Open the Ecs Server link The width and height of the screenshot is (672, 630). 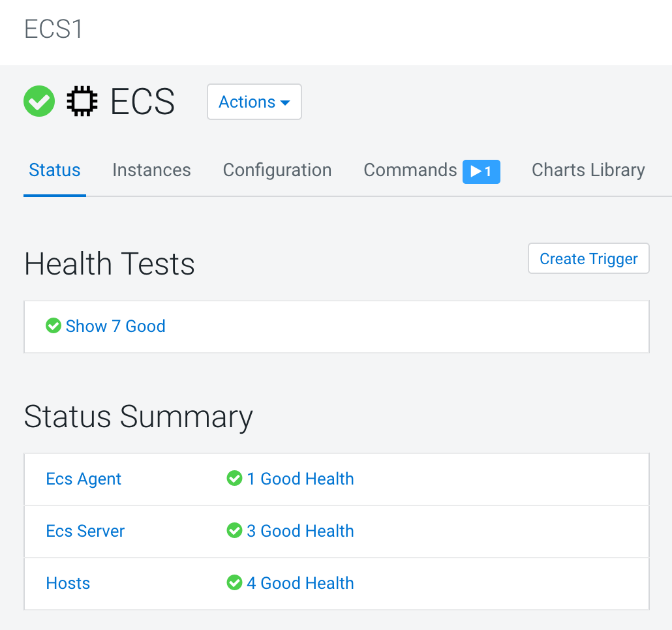(85, 531)
